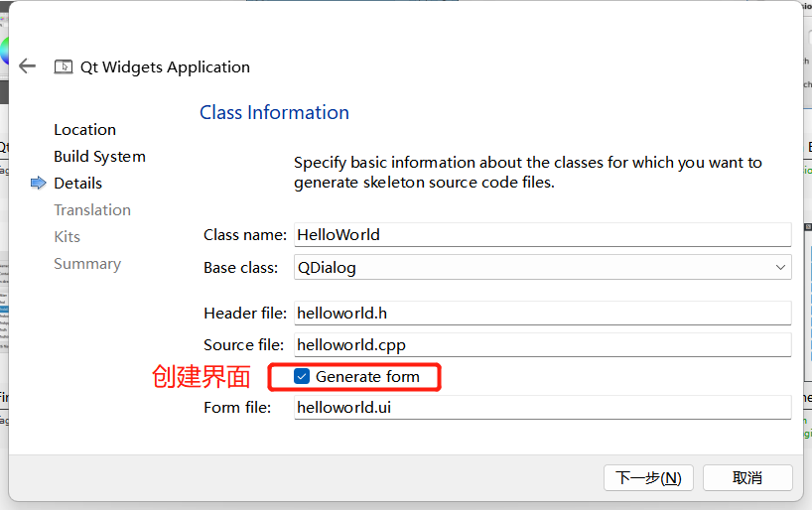Focus the Class name field HelloWorld
This screenshot has width=812, height=510.
coord(542,234)
